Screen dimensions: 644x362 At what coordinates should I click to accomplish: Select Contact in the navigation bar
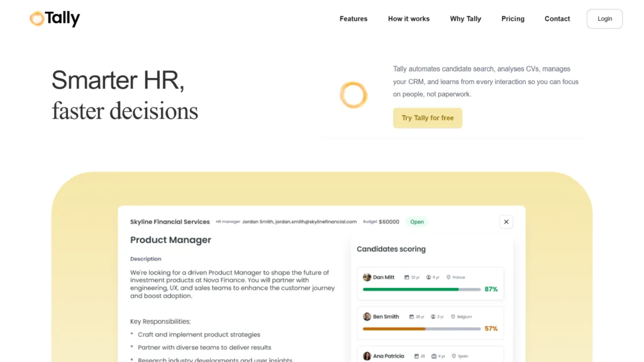(557, 19)
